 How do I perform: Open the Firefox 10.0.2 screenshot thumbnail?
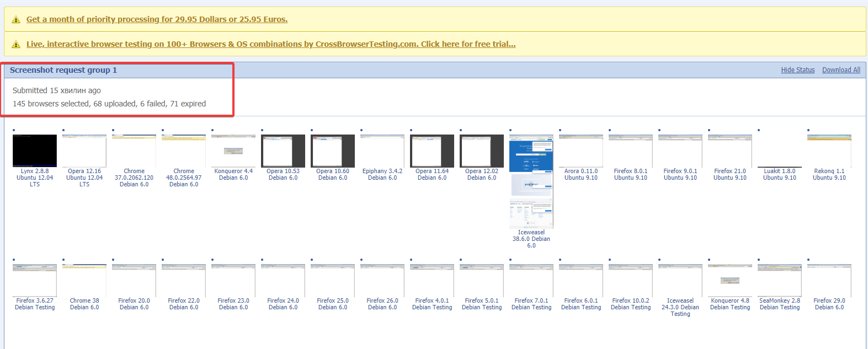pos(631,280)
